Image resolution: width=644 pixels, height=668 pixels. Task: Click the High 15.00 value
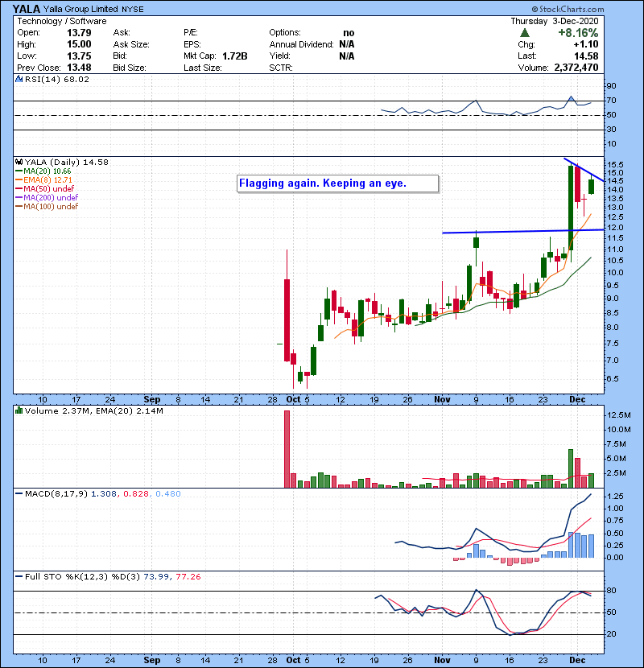click(79, 44)
